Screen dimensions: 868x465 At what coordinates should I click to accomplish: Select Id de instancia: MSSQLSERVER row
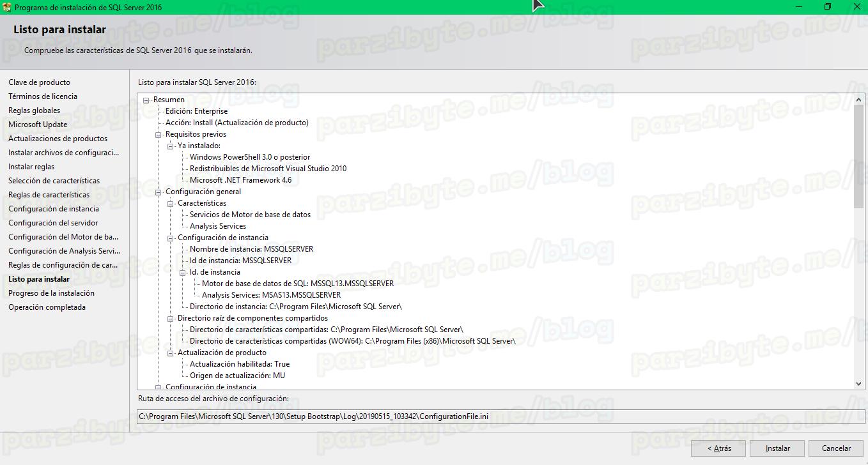click(240, 261)
